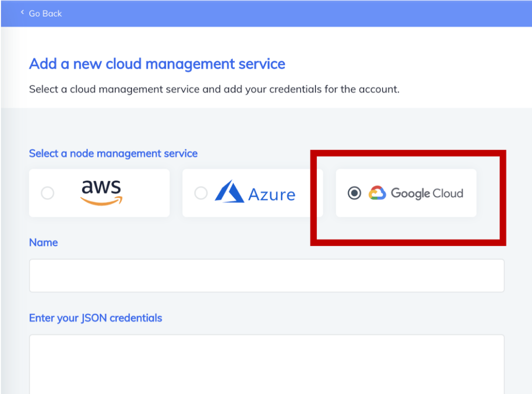The width and height of the screenshot is (532, 394).
Task: Click the Add a new cloud management service heading
Action: point(157,64)
